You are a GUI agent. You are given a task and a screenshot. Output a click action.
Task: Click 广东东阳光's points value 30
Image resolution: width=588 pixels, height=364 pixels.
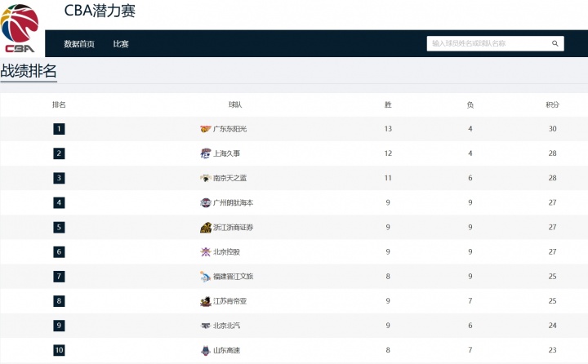(x=552, y=129)
